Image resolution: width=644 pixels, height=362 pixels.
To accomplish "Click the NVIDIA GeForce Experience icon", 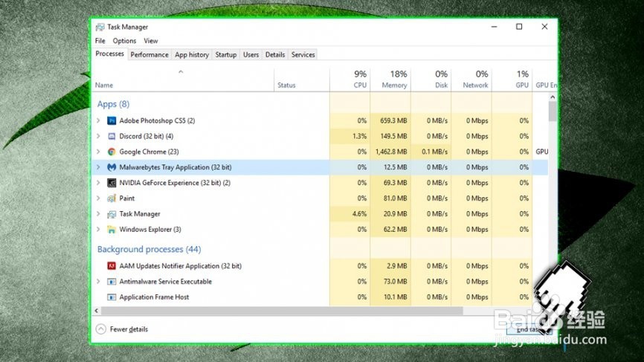I will (112, 183).
